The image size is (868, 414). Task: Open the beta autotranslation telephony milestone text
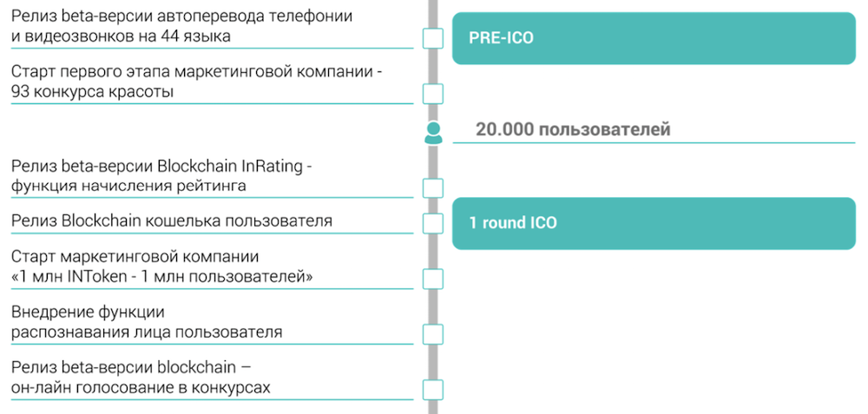coord(181,26)
